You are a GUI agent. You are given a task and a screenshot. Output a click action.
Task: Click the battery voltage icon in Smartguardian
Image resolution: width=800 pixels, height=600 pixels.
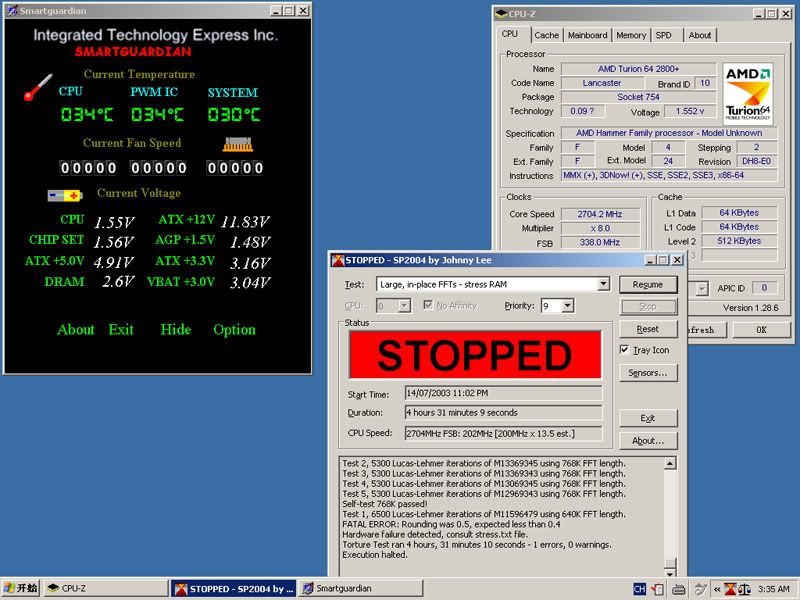click(x=65, y=195)
